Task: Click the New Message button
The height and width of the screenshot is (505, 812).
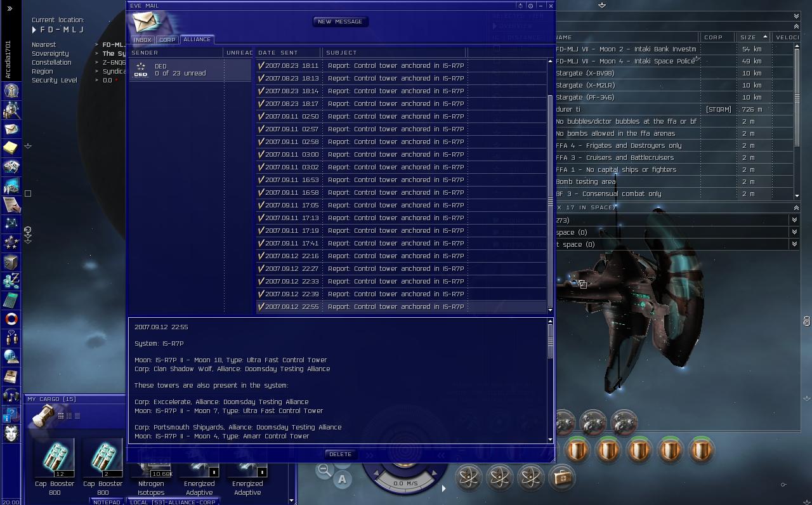Action: (340, 22)
